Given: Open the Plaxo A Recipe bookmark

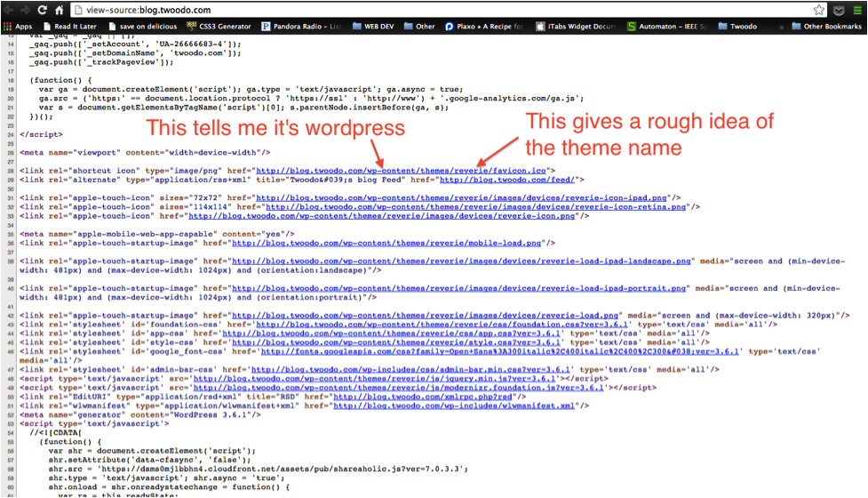Looking at the screenshot, I should coord(484,26).
